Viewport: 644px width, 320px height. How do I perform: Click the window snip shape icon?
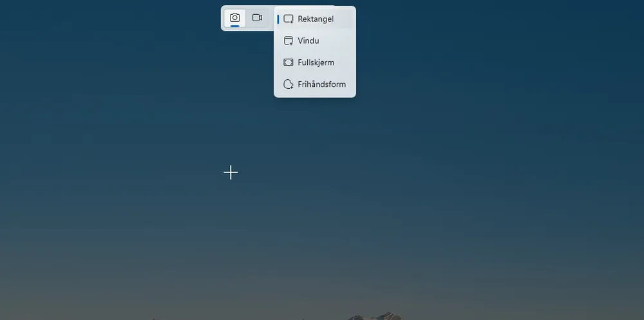[289, 41]
